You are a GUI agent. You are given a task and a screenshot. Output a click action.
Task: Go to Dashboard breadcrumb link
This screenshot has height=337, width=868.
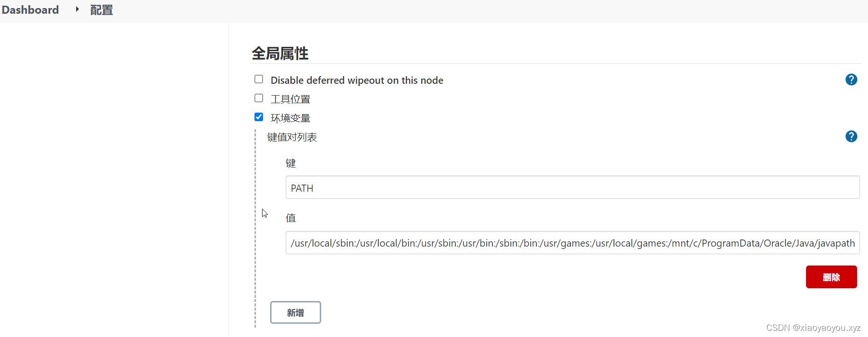(30, 10)
